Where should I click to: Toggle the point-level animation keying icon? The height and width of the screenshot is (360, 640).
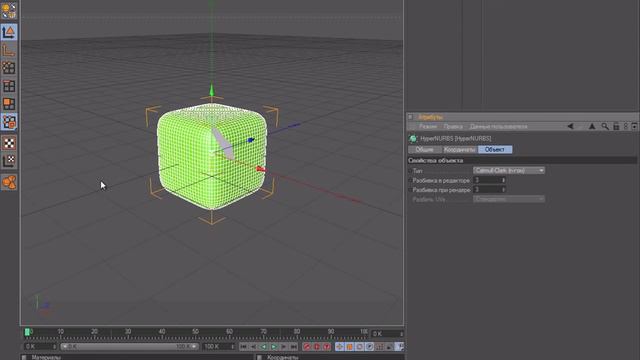tap(379, 347)
